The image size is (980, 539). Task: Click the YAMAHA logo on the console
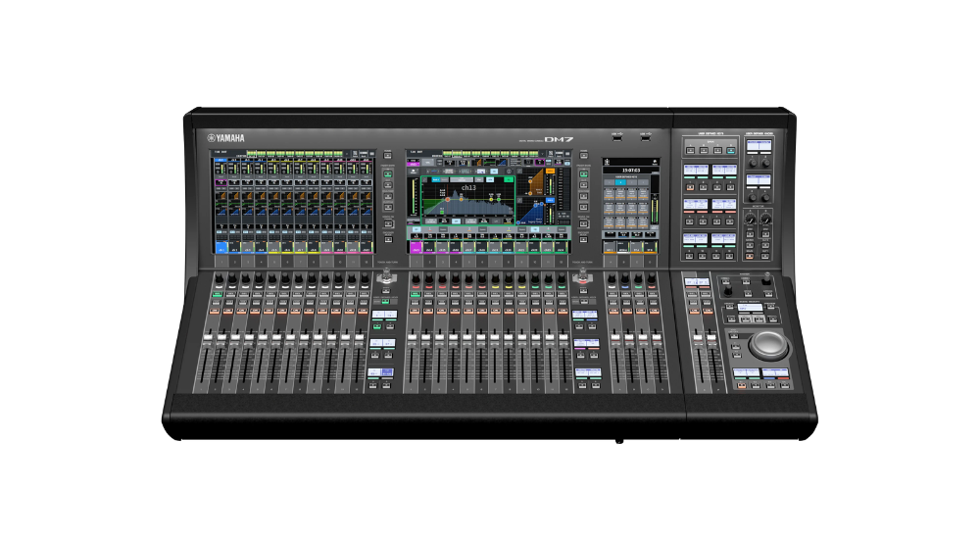[x=226, y=138]
